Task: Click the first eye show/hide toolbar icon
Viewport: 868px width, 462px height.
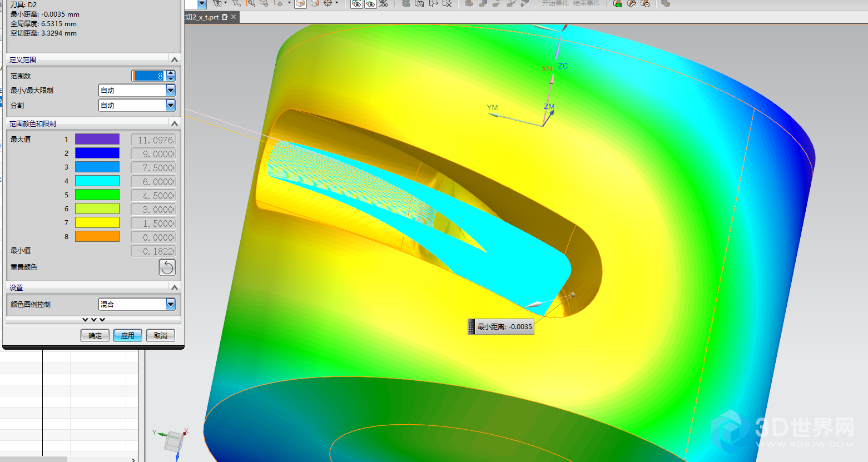Action: [356, 4]
